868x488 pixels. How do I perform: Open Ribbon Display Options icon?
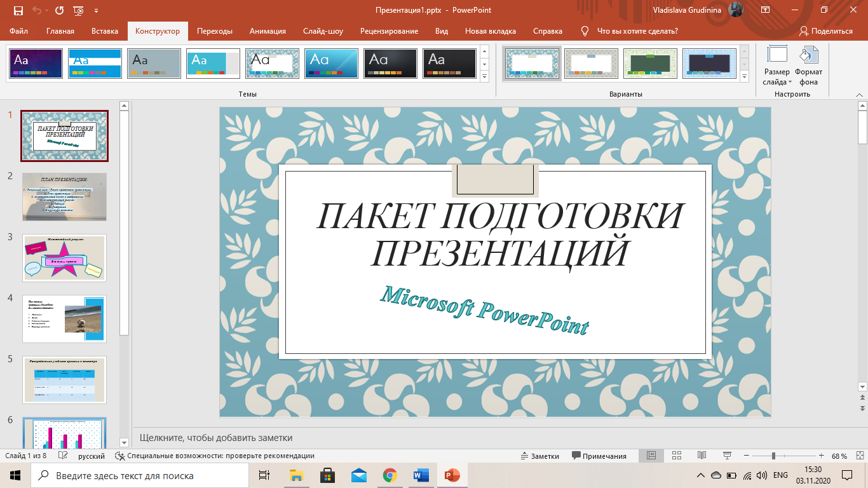tap(765, 10)
